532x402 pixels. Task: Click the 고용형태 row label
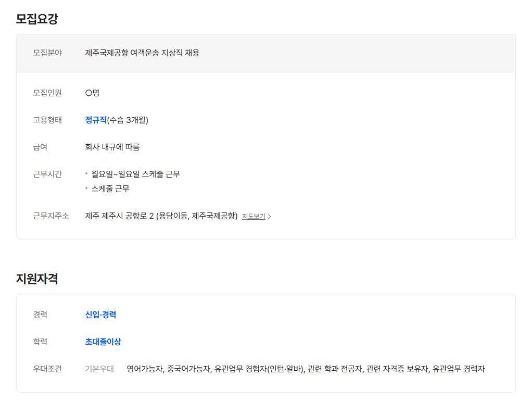47,120
